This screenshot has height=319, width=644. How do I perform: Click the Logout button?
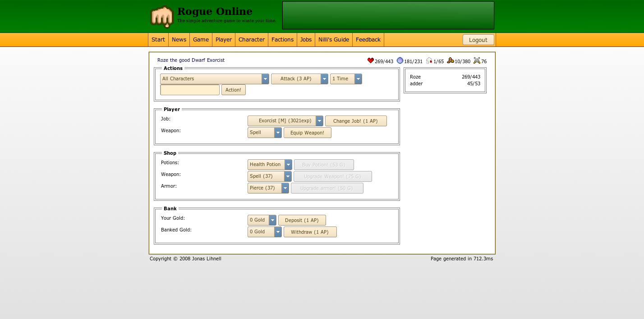click(x=478, y=40)
